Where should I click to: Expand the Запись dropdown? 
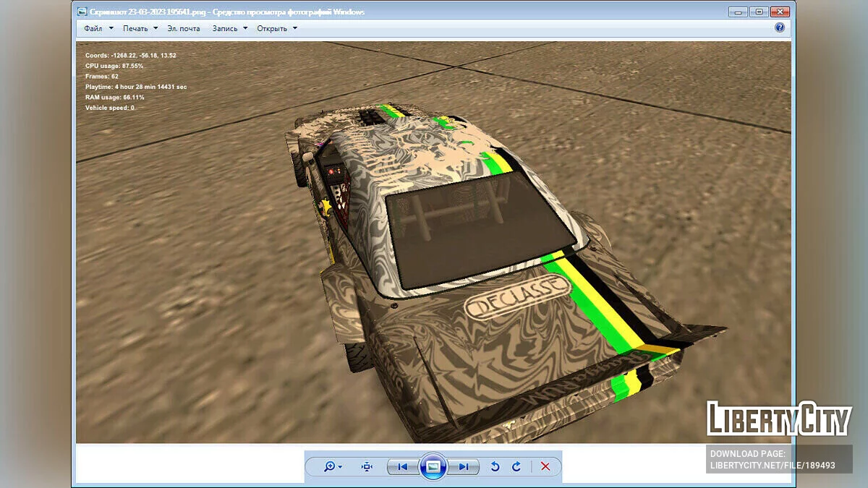click(229, 29)
